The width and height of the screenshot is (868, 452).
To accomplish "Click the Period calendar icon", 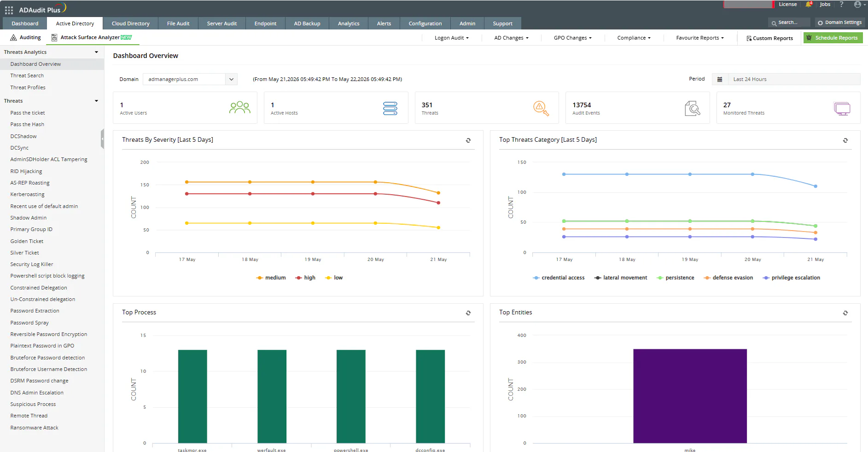I will tap(720, 79).
